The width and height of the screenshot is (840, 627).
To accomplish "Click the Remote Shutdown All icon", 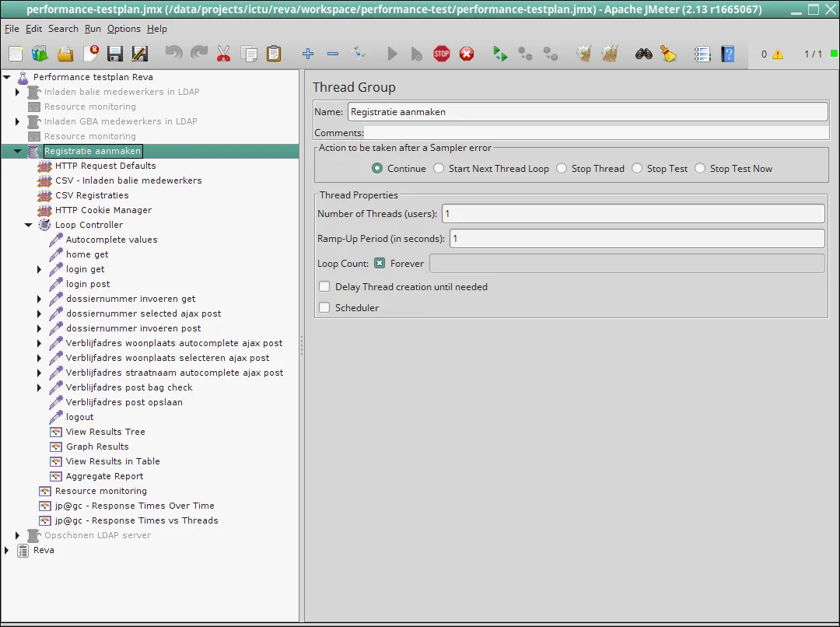I will (x=550, y=54).
